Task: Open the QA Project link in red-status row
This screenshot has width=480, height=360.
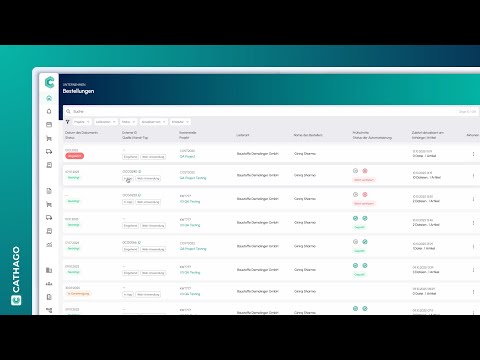Action: coord(187,156)
